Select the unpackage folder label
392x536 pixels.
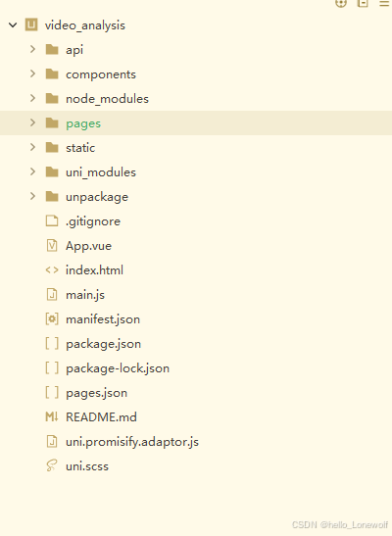coord(97,197)
